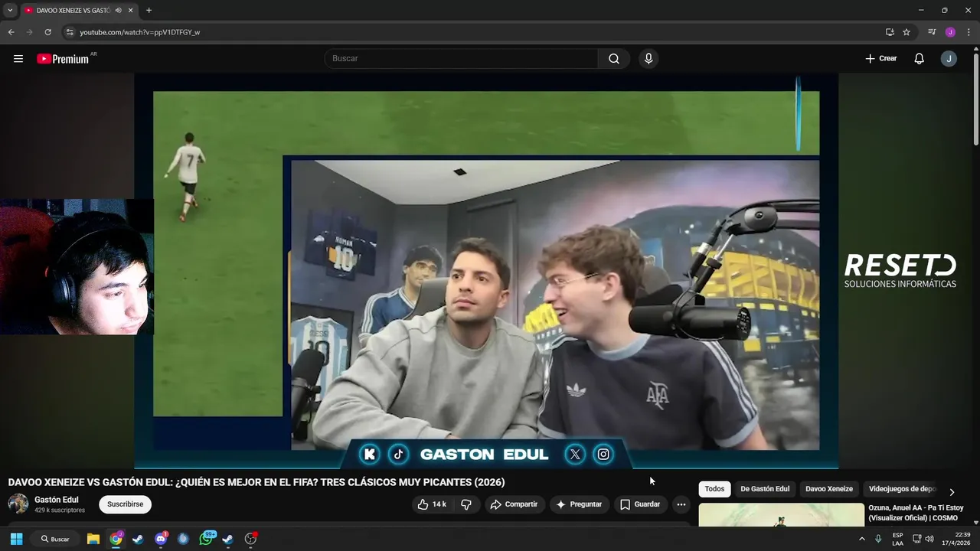Switch ESP LAA keyboard language
Viewport: 980px width, 551px height.
(897, 539)
